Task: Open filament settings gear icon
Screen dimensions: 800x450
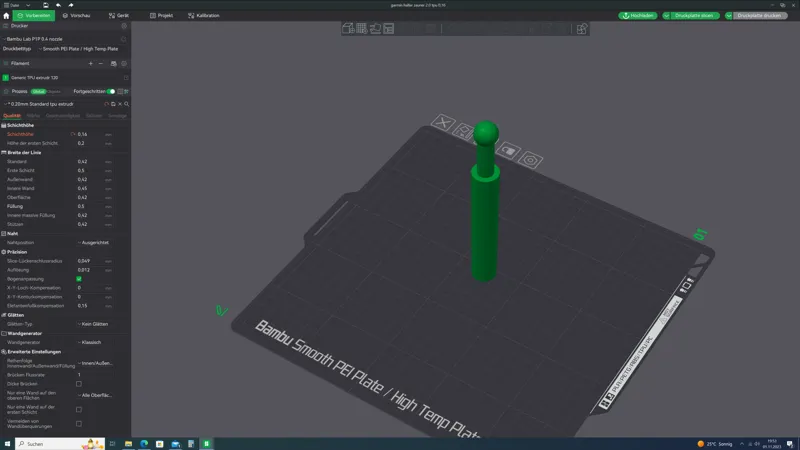Action: pyautogui.click(x=124, y=64)
